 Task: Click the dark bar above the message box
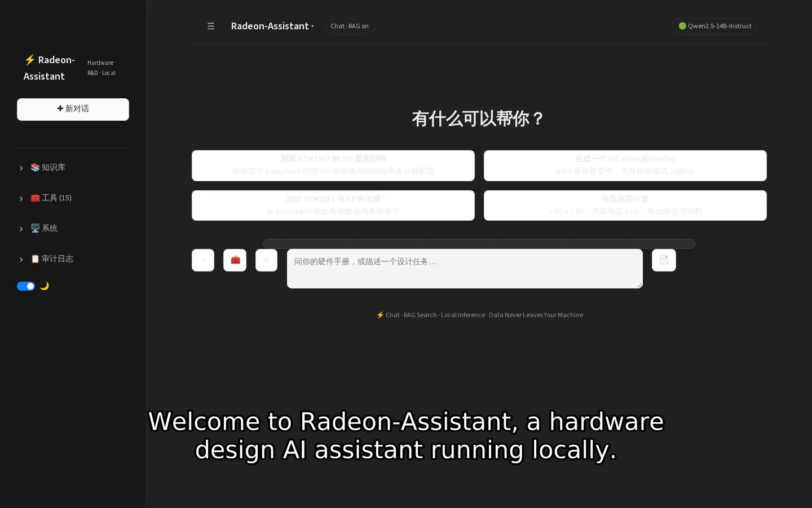pyautogui.click(x=479, y=244)
